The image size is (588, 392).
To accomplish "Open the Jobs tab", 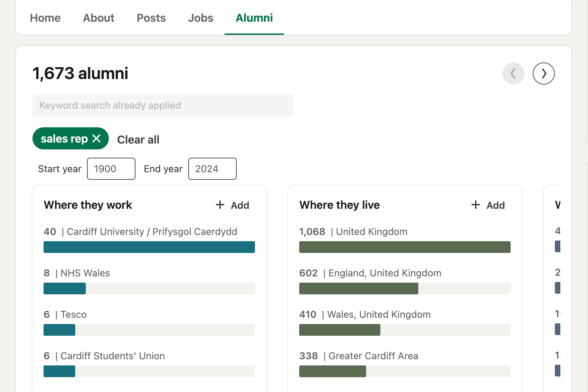I will coord(201,18).
